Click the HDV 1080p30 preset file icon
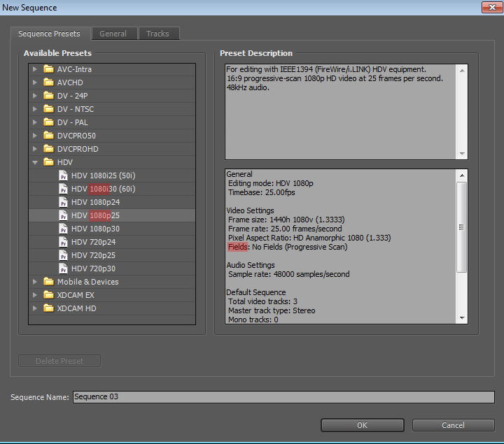Screen dimensions: 504x444 63,229
